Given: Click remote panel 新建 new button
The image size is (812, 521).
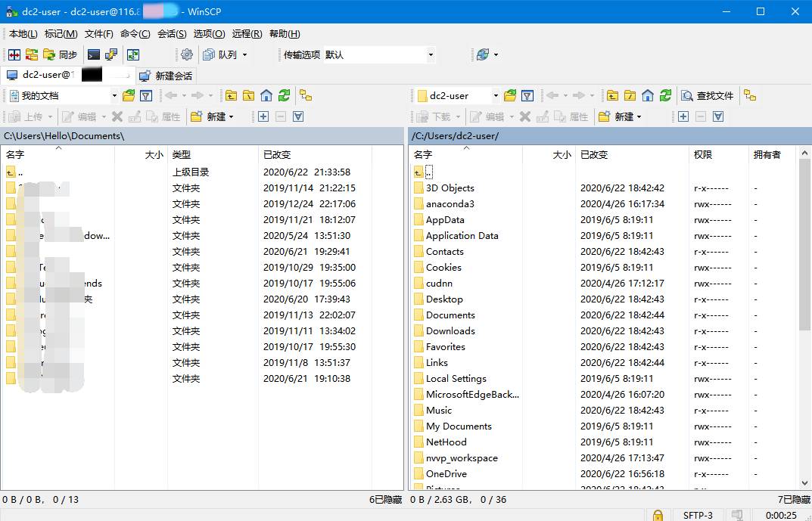Looking at the screenshot, I should [616, 117].
